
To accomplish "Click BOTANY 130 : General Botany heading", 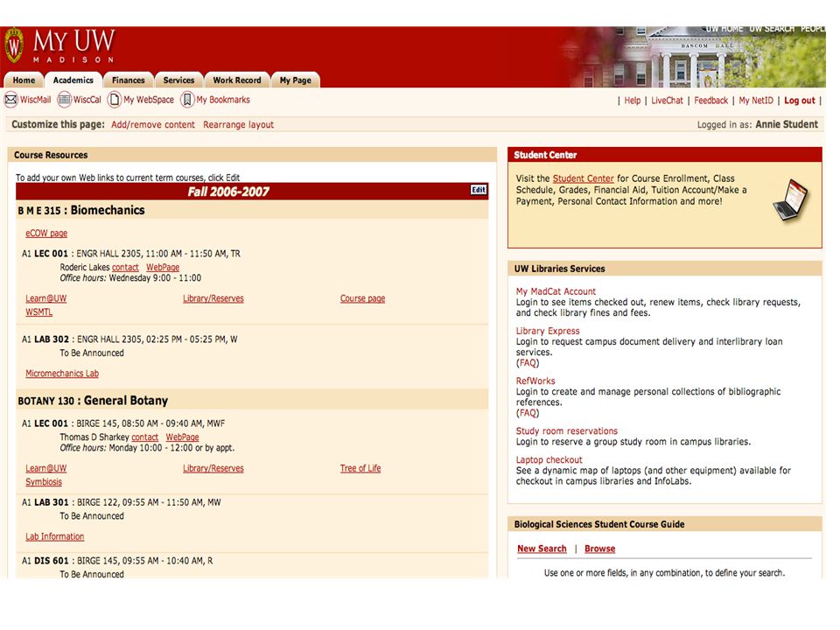I will (93, 401).
